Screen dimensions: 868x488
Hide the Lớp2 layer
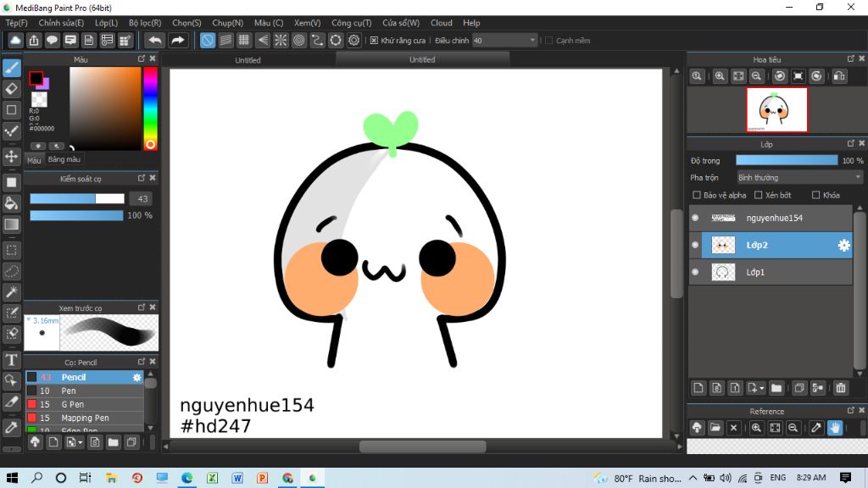695,245
